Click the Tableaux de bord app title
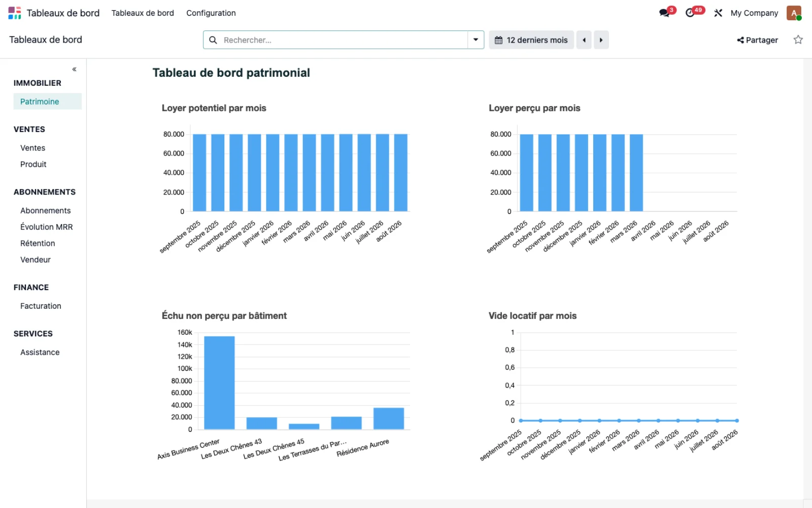Screen dimensions: 812x508 click(63, 13)
